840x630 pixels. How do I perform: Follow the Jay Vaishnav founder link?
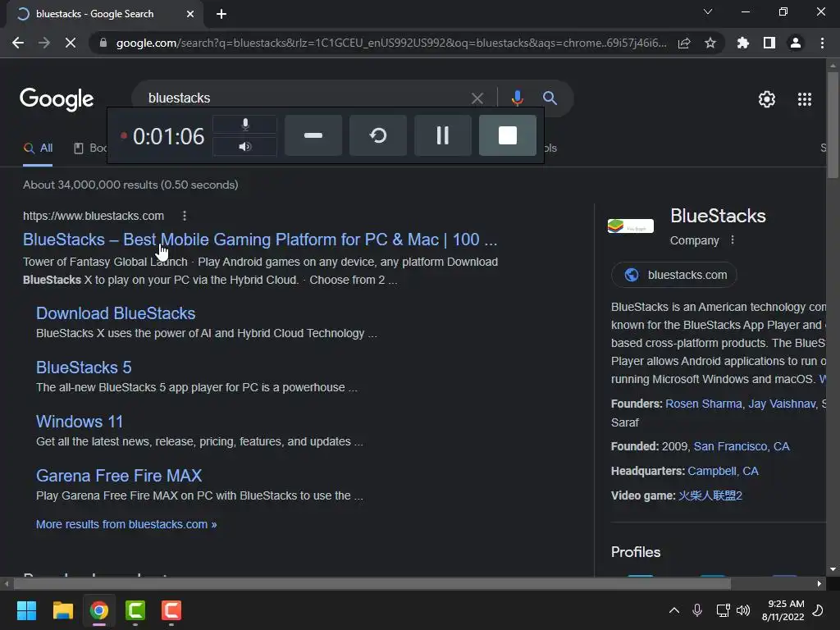coord(782,404)
